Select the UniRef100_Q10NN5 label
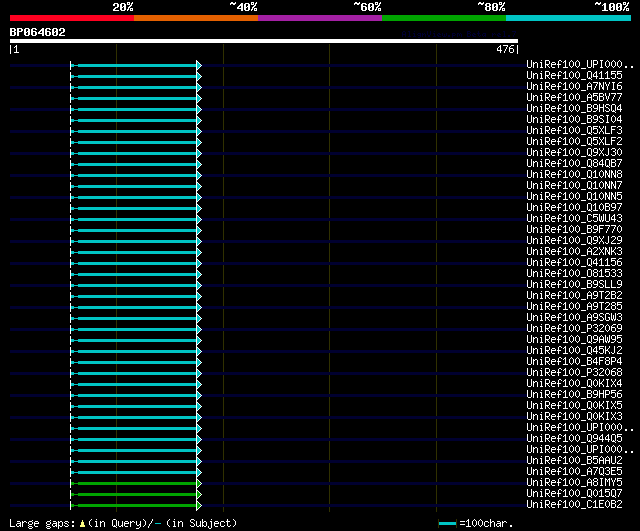640x531 pixels. coord(574,197)
